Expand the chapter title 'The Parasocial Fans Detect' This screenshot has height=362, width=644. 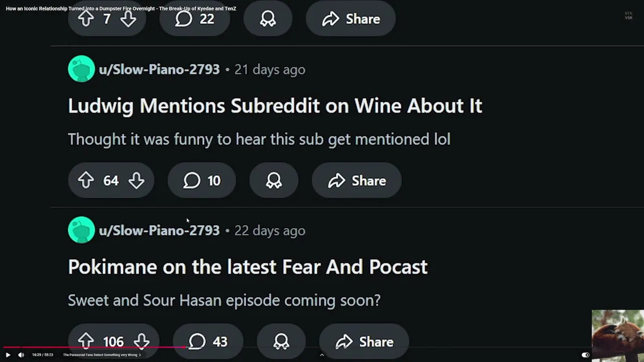tap(102, 355)
